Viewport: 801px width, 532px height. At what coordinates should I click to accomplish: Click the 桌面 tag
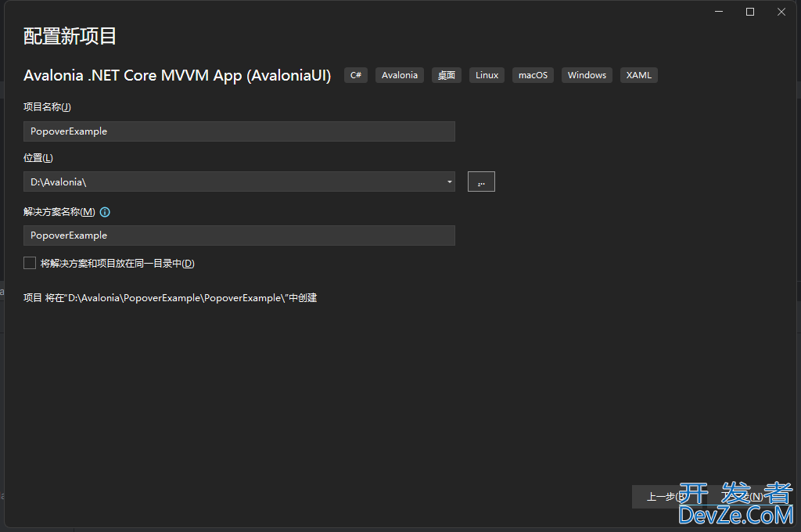tap(447, 75)
